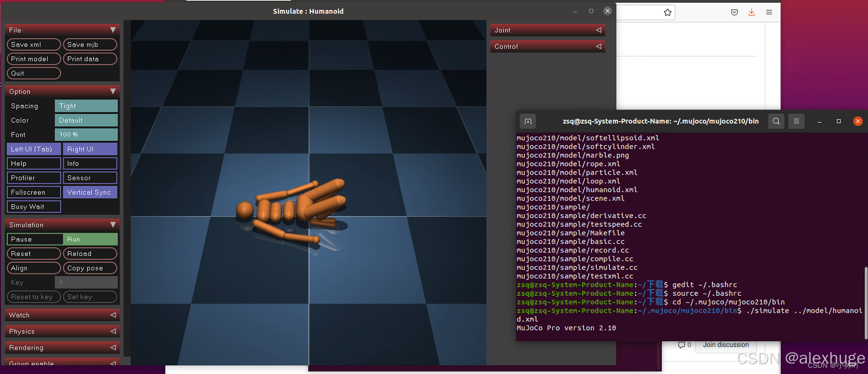This screenshot has width=868, height=374.
Task: Toggle the Profiler display
Action: (x=34, y=178)
